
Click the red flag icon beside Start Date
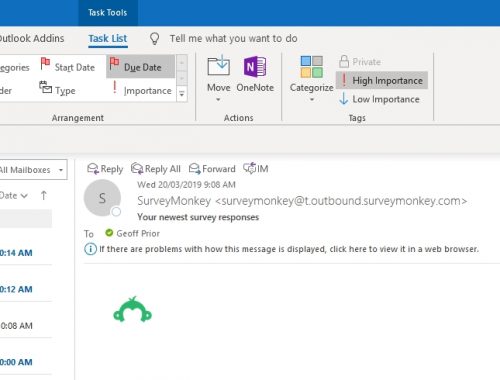[45, 63]
